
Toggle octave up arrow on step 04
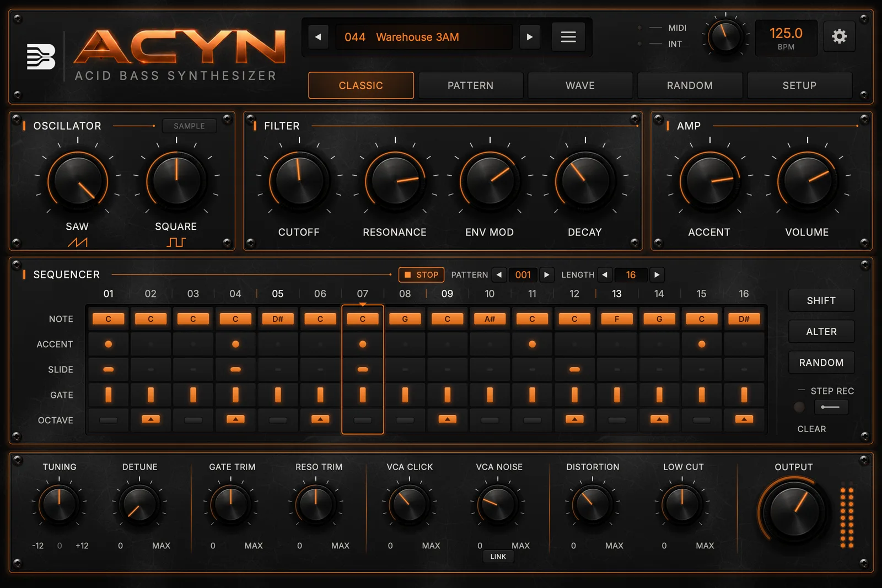[235, 419]
